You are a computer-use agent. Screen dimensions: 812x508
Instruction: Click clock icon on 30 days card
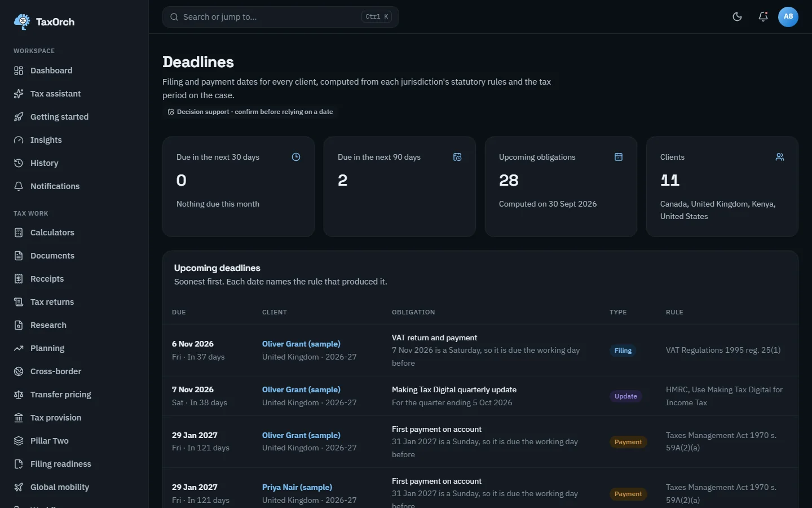point(296,157)
